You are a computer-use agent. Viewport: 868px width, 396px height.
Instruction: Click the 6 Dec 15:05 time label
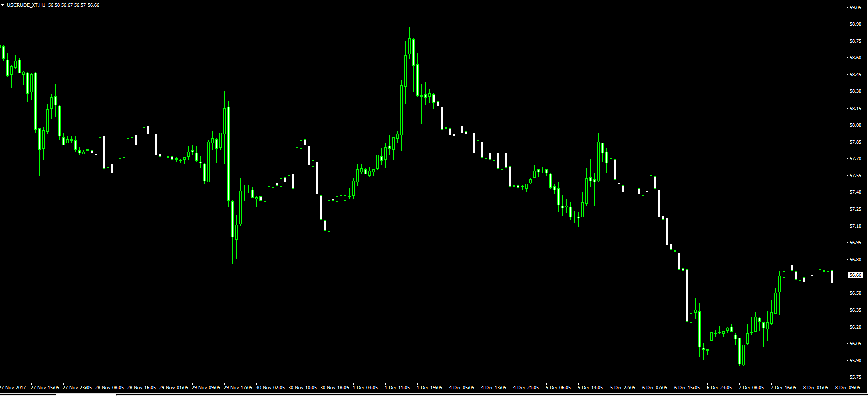pos(687,388)
